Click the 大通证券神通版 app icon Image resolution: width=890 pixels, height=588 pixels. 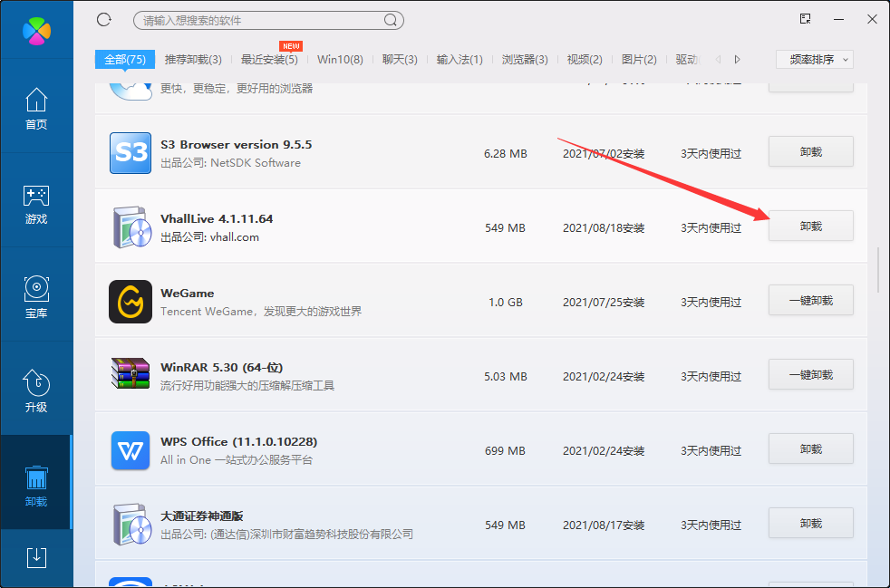click(x=132, y=525)
